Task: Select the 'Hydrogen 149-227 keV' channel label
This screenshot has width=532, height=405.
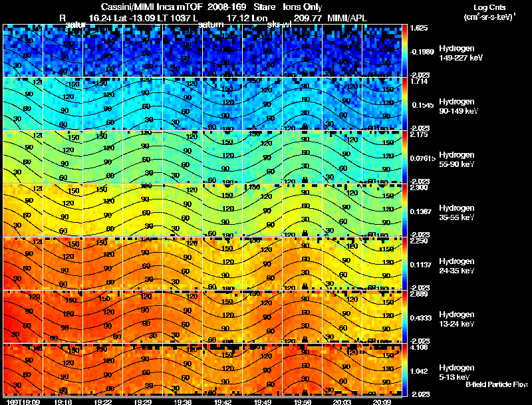Action: 460,53
